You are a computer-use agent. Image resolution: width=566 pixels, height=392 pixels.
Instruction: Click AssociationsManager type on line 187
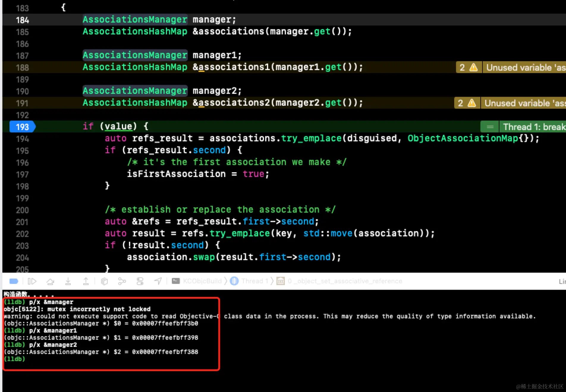pos(135,55)
